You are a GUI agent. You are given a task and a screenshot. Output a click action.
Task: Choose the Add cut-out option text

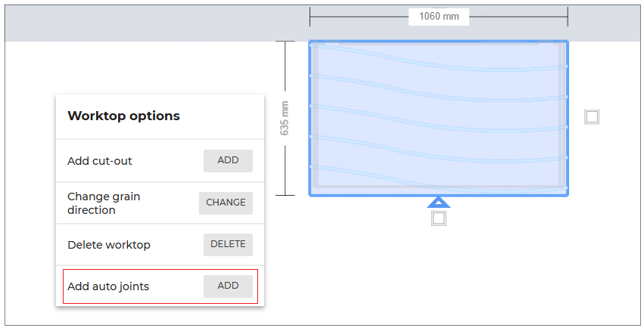pos(100,161)
